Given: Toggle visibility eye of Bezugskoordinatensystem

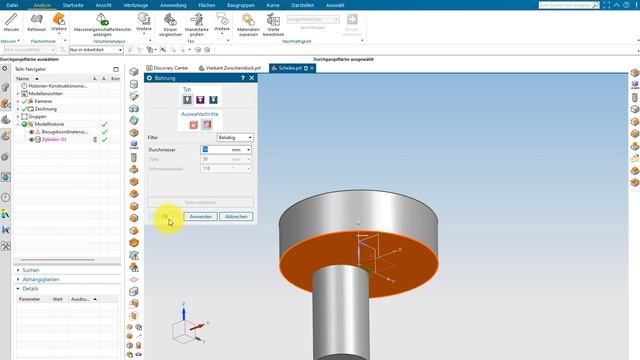Looking at the screenshot, I should (x=31, y=132).
